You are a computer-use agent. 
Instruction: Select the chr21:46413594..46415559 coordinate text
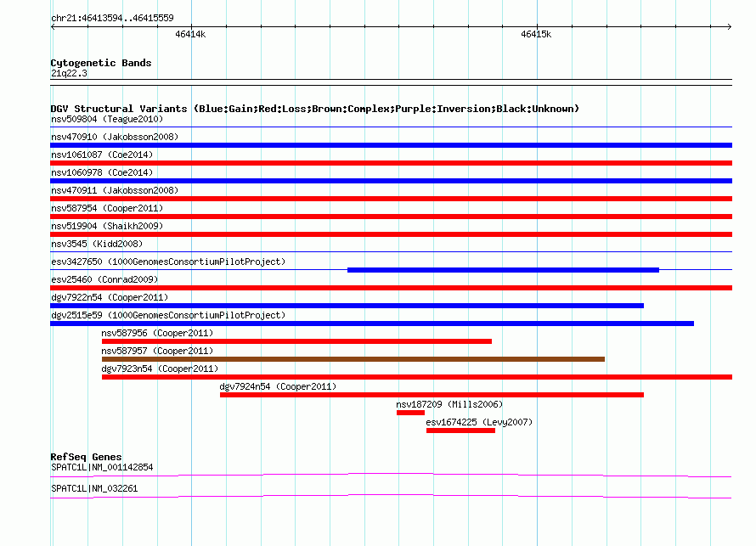coord(112,18)
